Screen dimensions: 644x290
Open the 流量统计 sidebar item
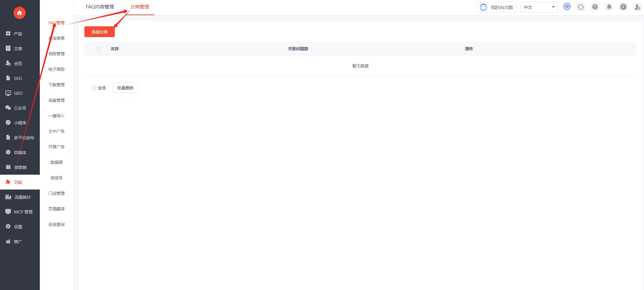coord(20,197)
